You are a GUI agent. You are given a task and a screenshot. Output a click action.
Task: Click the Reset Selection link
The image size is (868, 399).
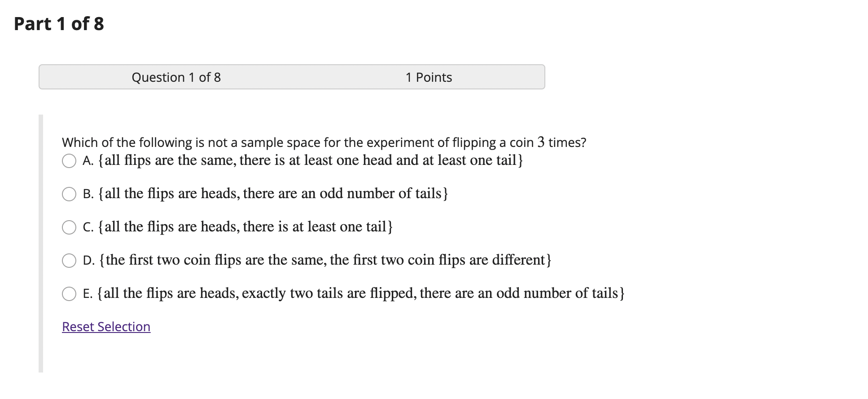point(106,327)
